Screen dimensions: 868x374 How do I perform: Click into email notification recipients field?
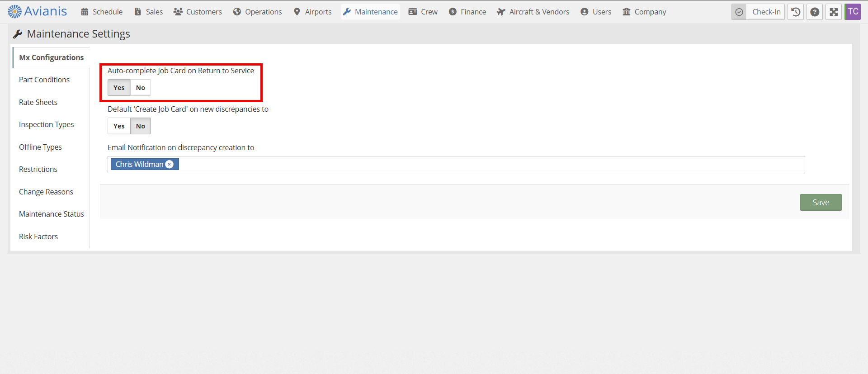click(488, 165)
